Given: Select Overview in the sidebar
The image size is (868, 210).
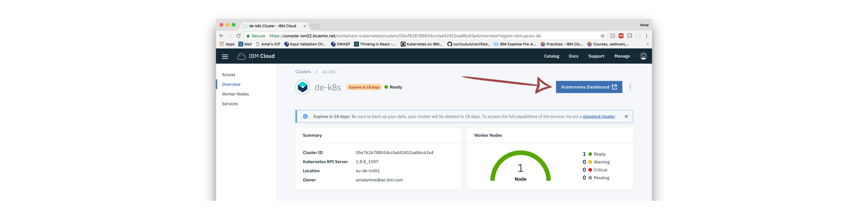Looking at the screenshot, I should 231,84.
